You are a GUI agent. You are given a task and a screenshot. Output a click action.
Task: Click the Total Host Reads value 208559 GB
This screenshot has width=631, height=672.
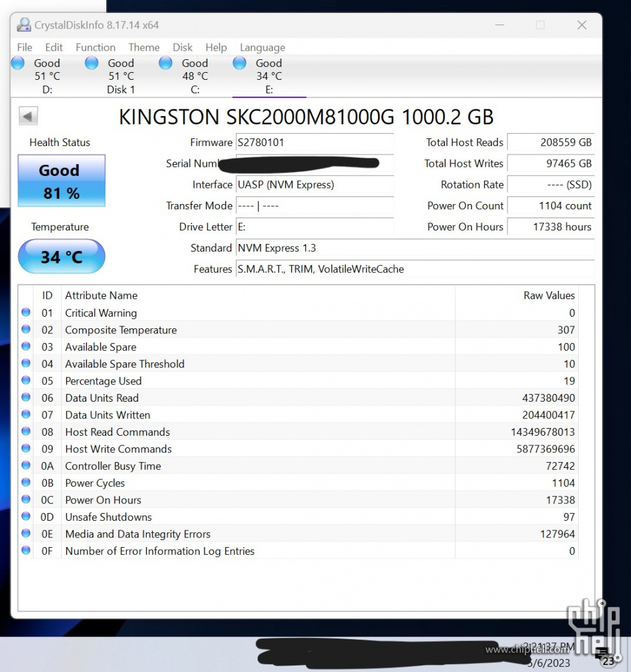pyautogui.click(x=551, y=142)
